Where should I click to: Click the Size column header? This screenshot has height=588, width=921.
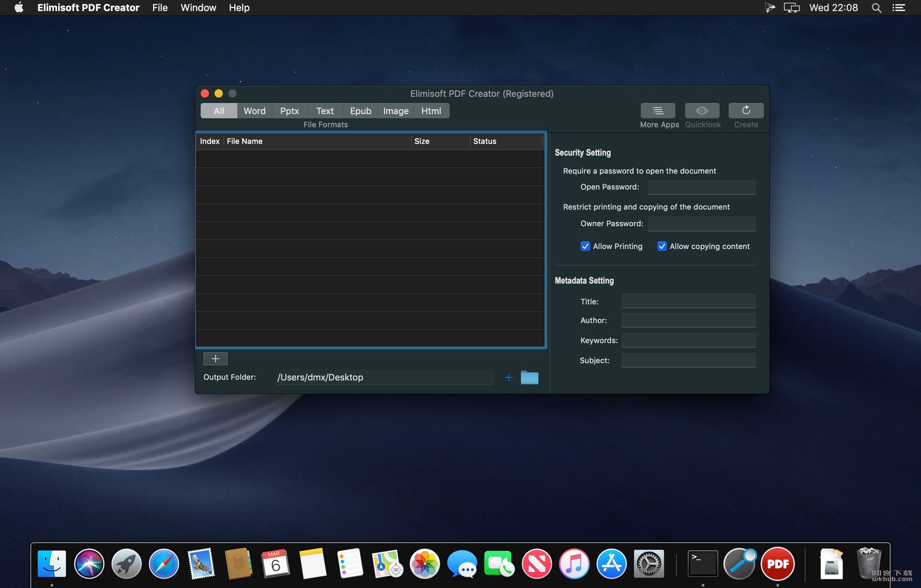click(x=440, y=141)
